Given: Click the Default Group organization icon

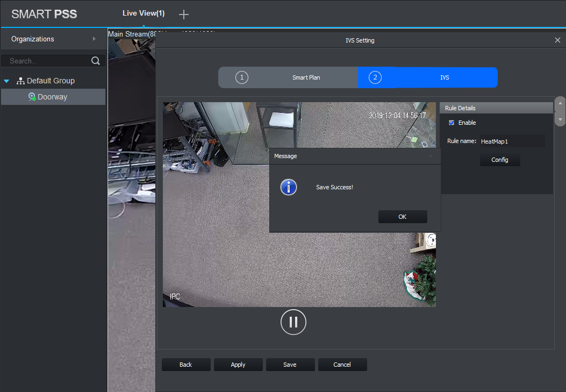Looking at the screenshot, I should 21,81.
